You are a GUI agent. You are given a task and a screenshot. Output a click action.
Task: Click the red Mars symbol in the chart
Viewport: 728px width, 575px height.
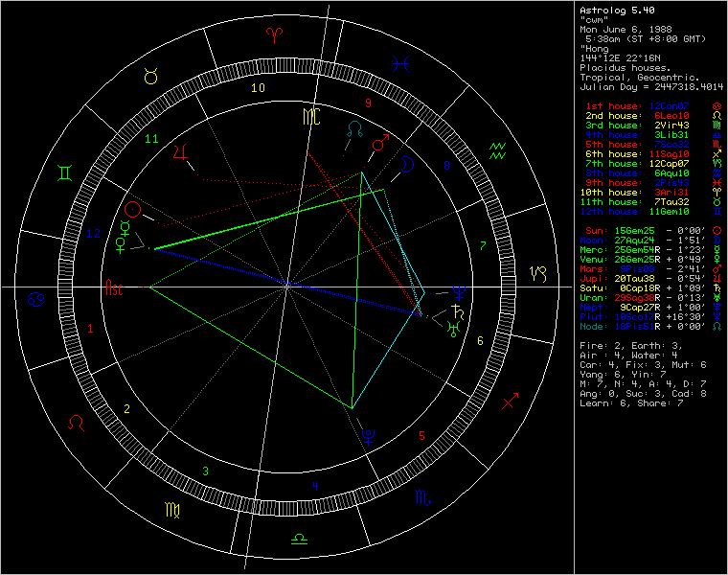pos(380,142)
